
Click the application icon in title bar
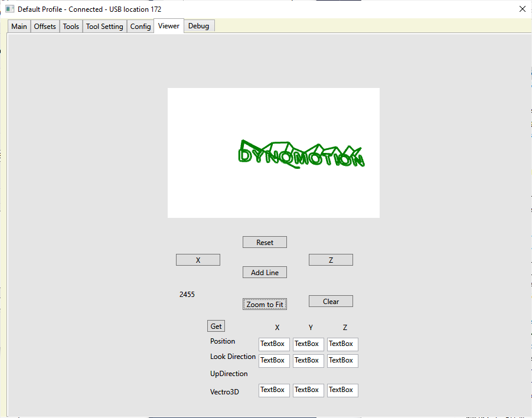point(9,9)
